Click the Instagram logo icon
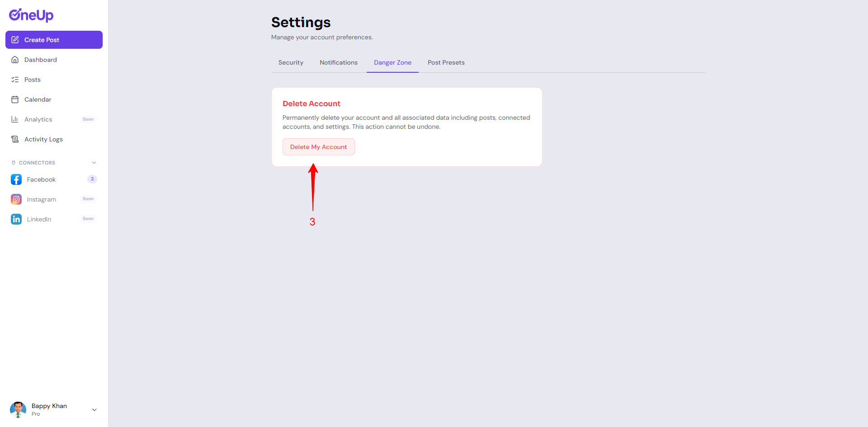This screenshot has height=427, width=868. pos(16,199)
